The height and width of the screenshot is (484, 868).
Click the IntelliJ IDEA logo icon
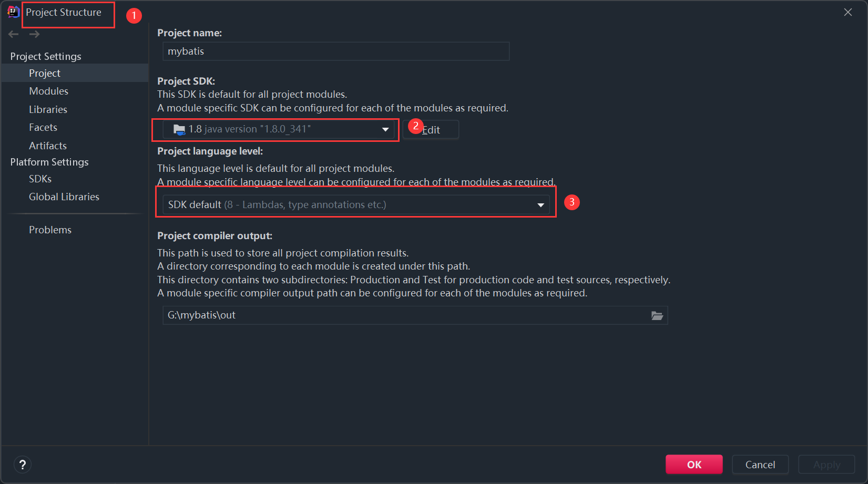click(x=13, y=12)
